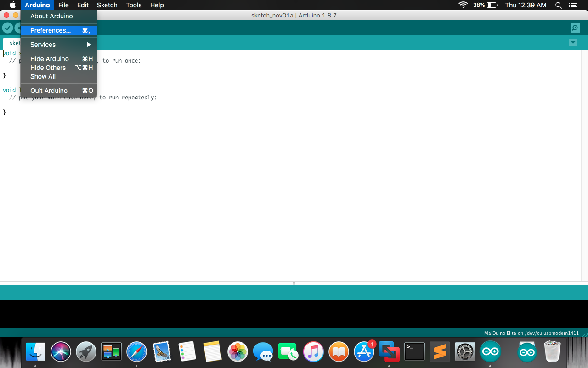Verify the sketch with the checkmark icon
The height and width of the screenshot is (368, 588).
[x=8, y=28]
